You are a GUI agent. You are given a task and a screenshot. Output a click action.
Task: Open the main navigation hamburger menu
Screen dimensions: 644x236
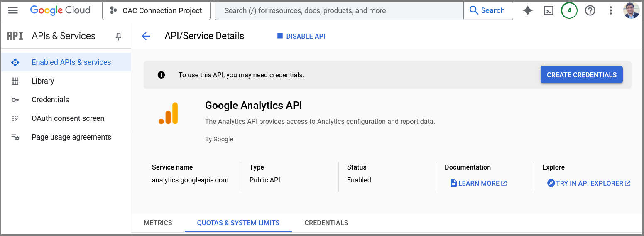(13, 10)
